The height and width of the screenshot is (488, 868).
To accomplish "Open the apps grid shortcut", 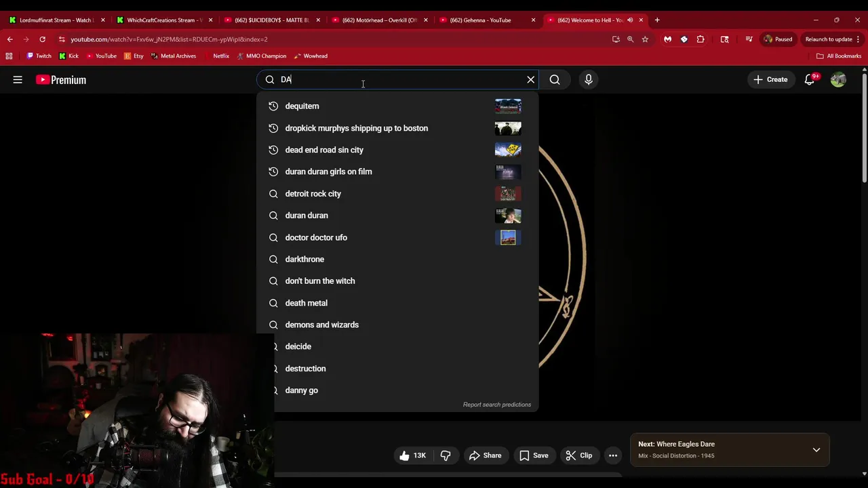I will pyautogui.click(x=9, y=56).
